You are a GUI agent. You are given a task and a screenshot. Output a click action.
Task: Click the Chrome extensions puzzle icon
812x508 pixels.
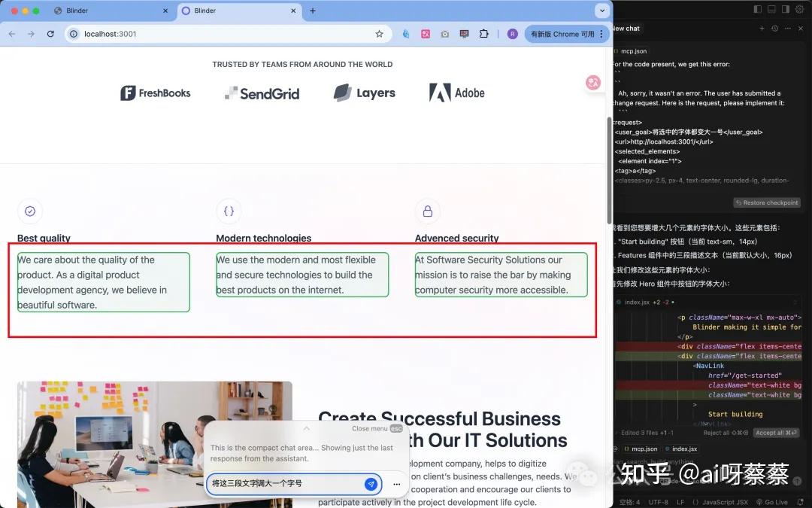click(483, 34)
